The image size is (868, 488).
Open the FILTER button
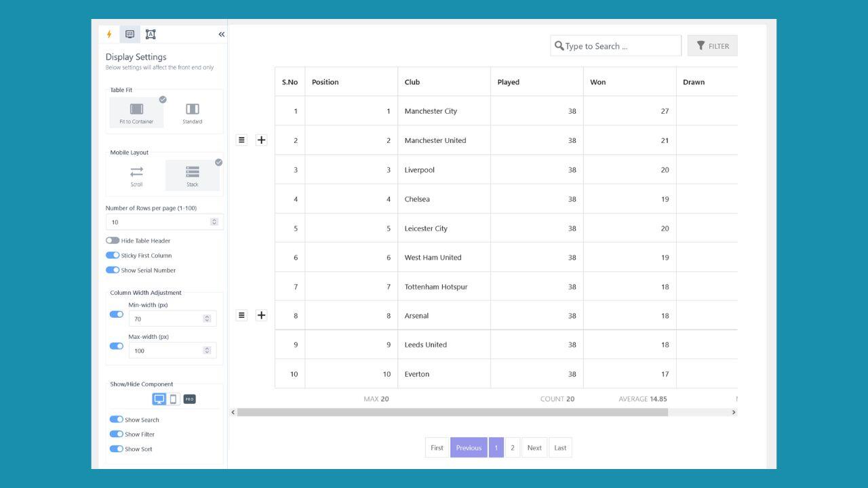point(713,46)
